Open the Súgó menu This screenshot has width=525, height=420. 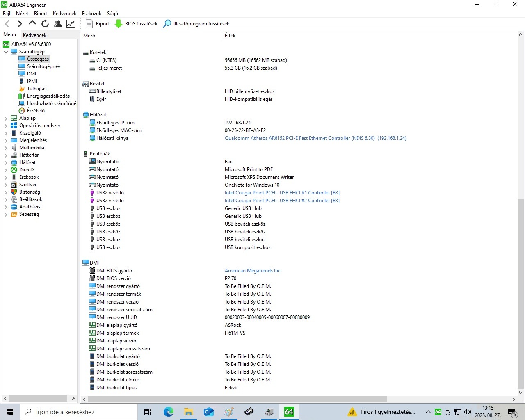tap(112, 14)
